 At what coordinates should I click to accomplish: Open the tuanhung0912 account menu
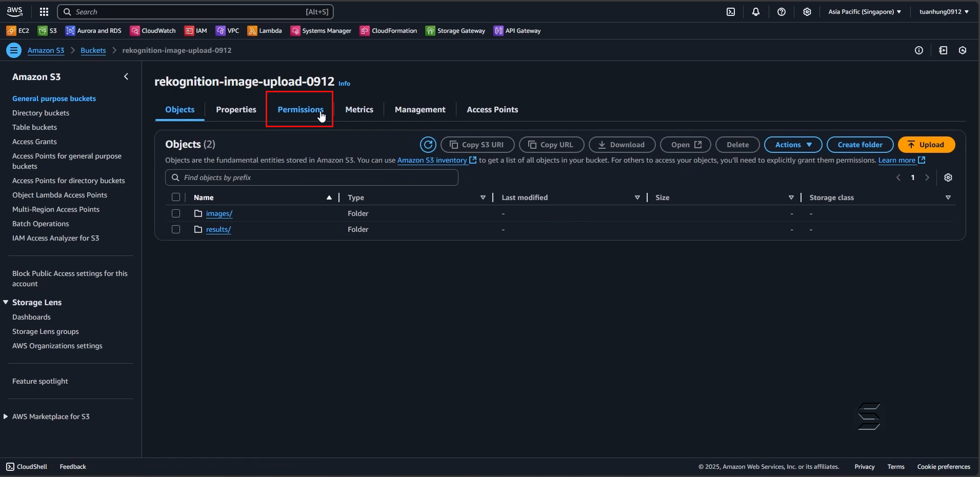point(944,12)
